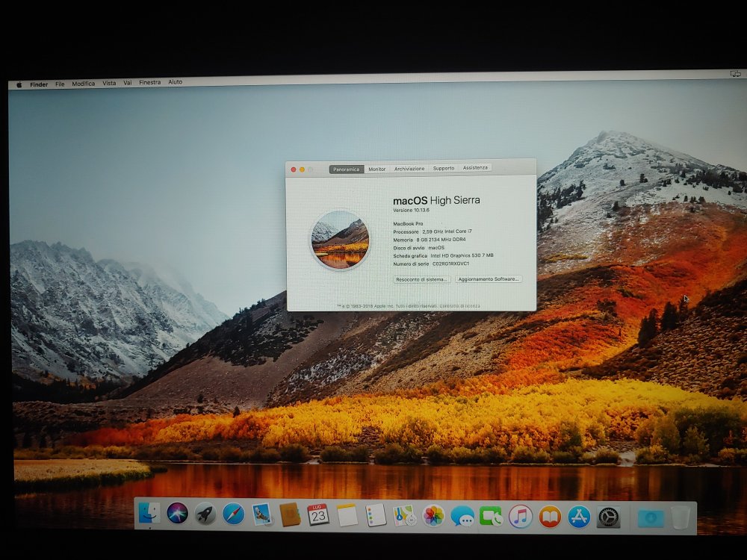This screenshot has height=560, width=747.
Task: Switch to the Archiviazione tab
Action: click(409, 169)
